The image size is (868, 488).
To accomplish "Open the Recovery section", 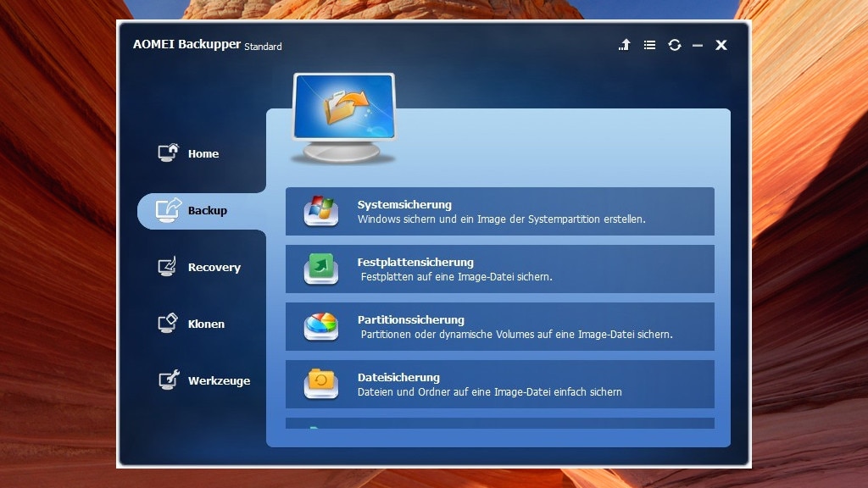I will [214, 267].
